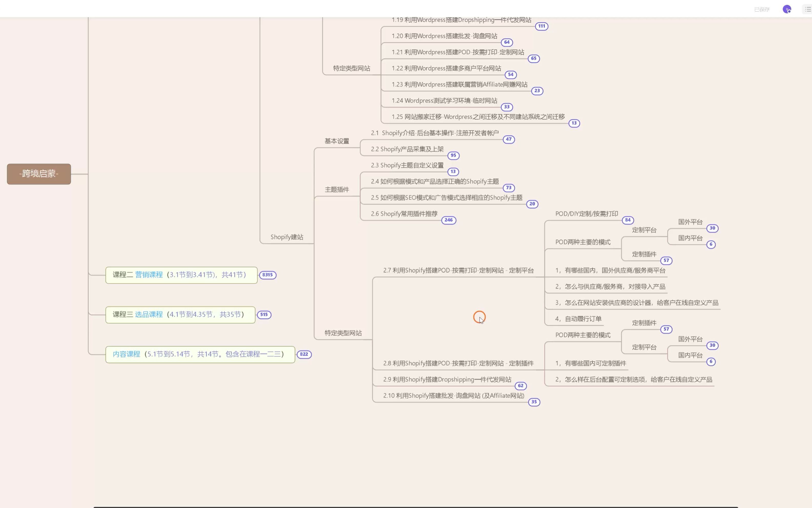Select node 2.5 SEO模式和广告模式主题

pyautogui.click(x=446, y=198)
